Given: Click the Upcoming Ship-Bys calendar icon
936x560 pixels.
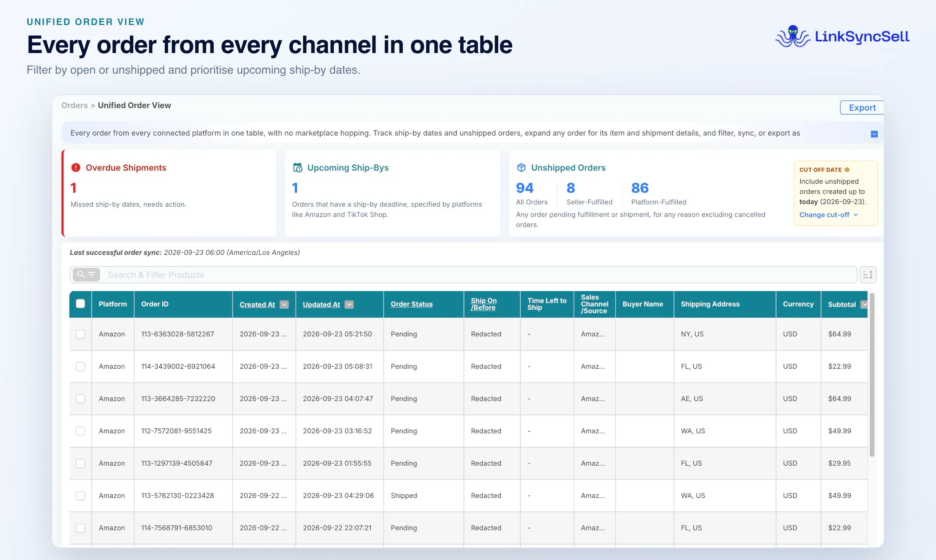Looking at the screenshot, I should pyautogui.click(x=297, y=168).
